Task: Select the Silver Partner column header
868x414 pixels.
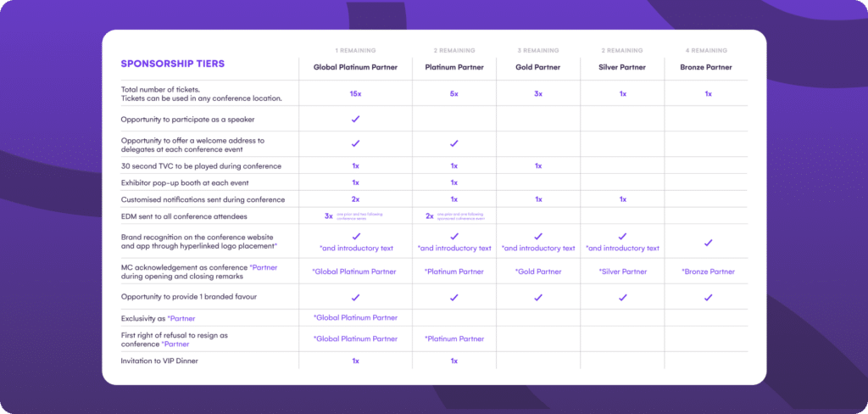Action: point(622,67)
